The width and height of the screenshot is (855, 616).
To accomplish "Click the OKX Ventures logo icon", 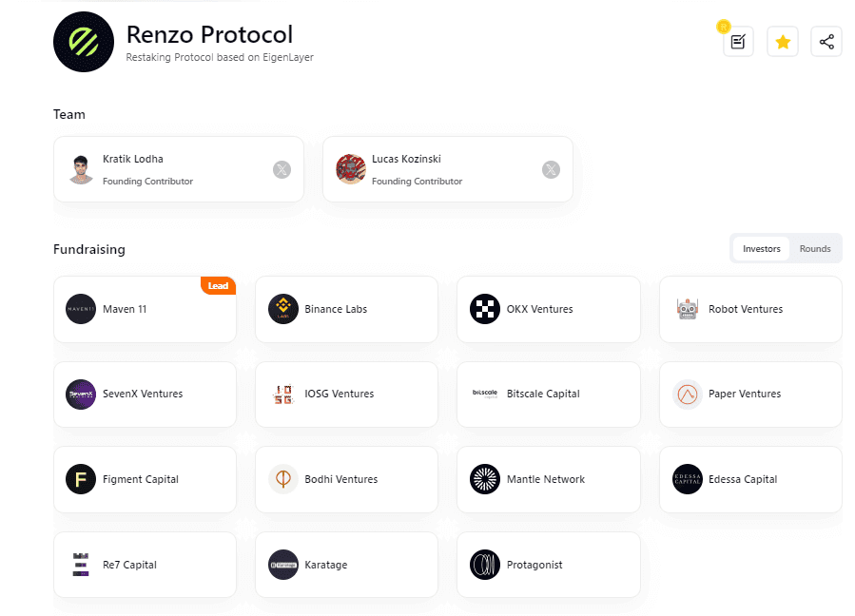I will [485, 309].
